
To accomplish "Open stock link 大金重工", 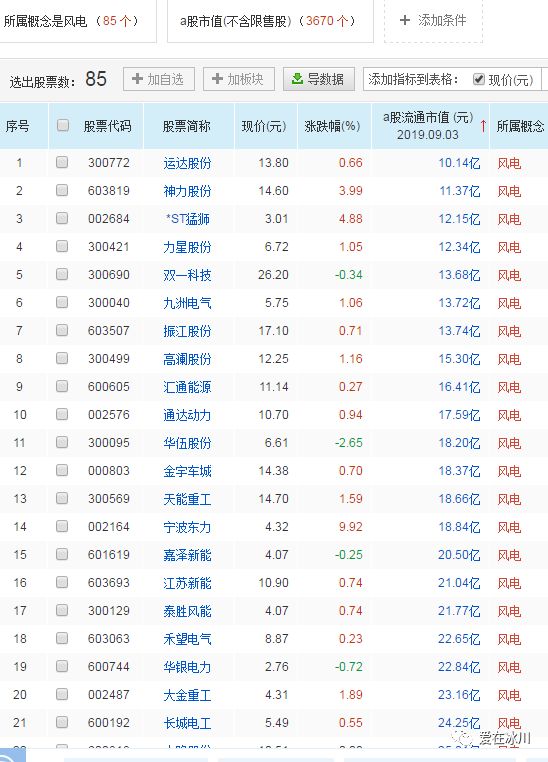I will tap(188, 695).
